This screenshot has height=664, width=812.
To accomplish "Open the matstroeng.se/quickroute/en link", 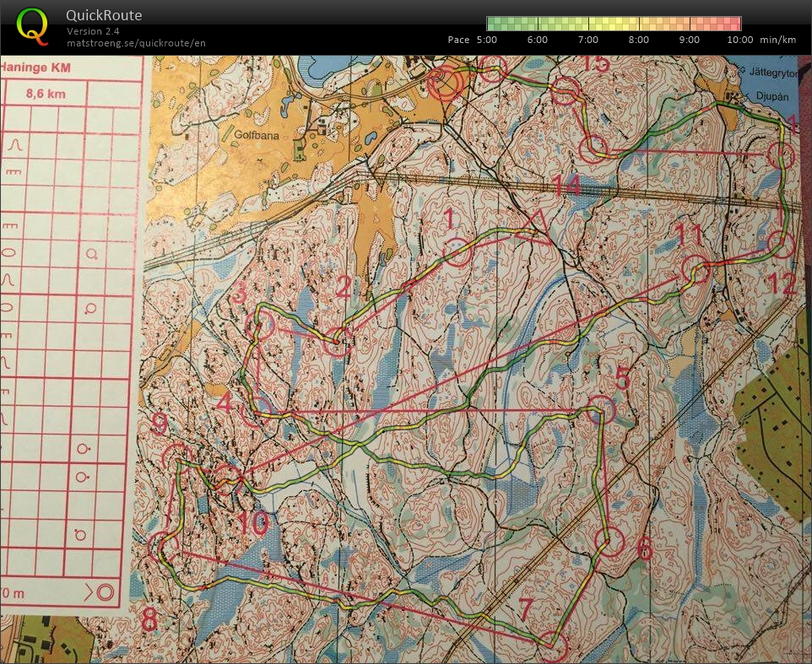I will click(136, 43).
